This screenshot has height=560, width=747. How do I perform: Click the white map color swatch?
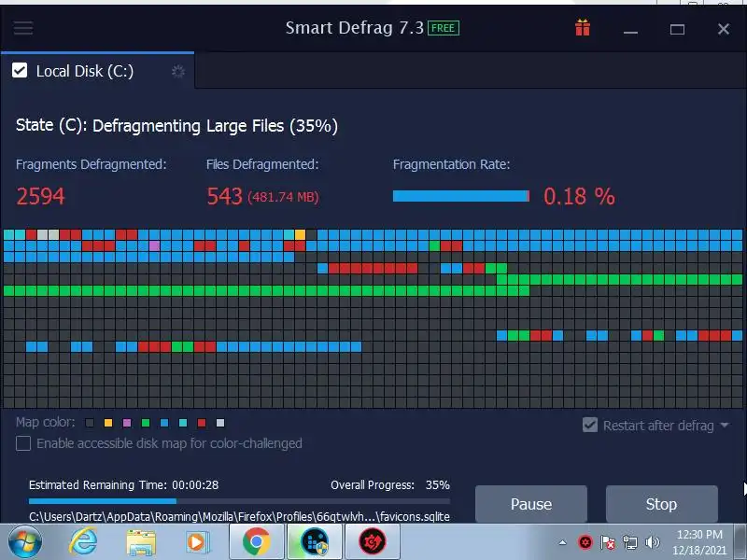click(220, 423)
